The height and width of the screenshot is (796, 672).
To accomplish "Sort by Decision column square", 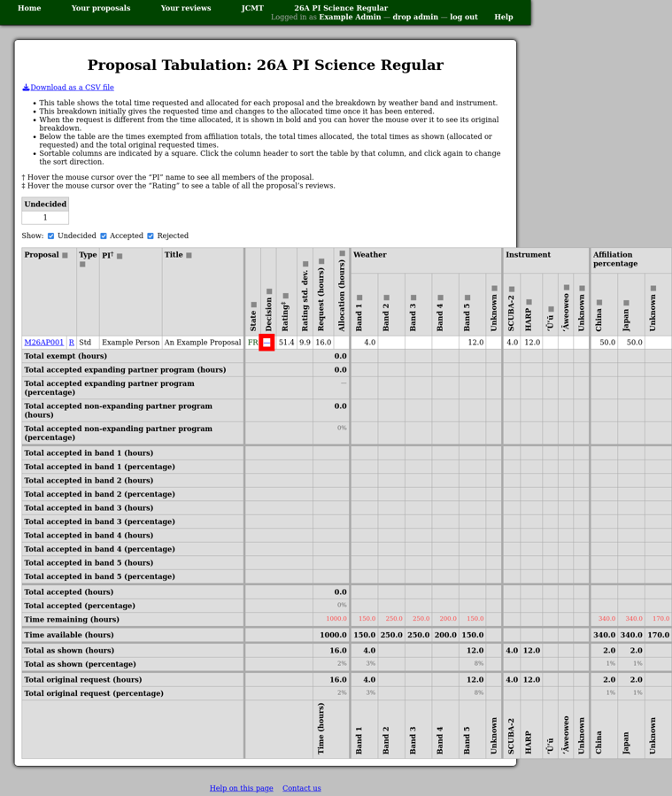I will pyautogui.click(x=269, y=291).
